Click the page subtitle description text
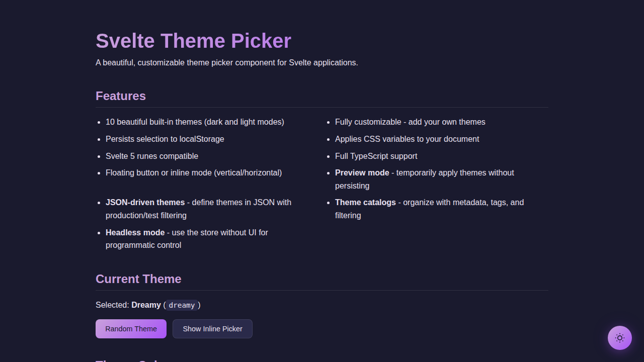The image size is (644, 362). point(227,62)
